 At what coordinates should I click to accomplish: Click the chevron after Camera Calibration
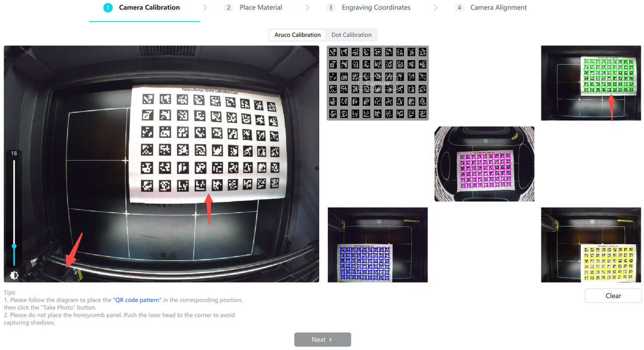205,8
